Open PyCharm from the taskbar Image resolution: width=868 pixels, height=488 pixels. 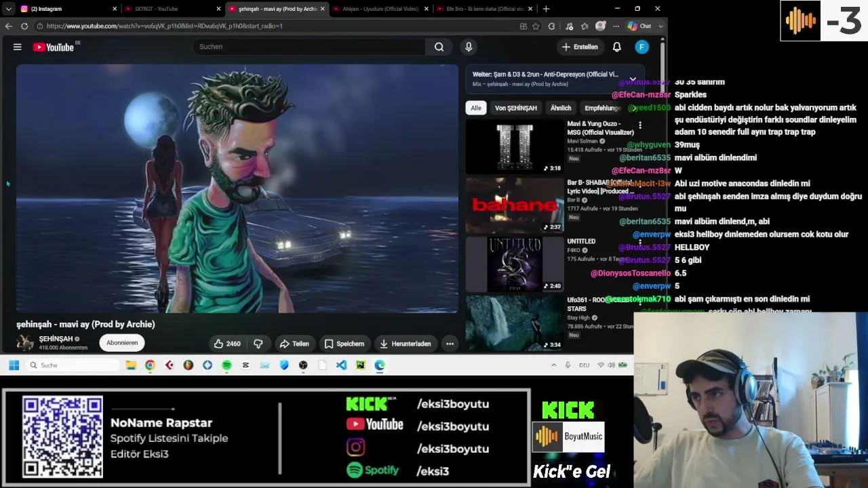point(360,365)
